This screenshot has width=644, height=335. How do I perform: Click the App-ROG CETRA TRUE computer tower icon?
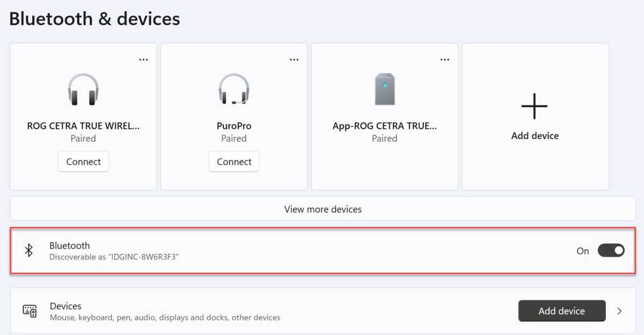(x=385, y=90)
